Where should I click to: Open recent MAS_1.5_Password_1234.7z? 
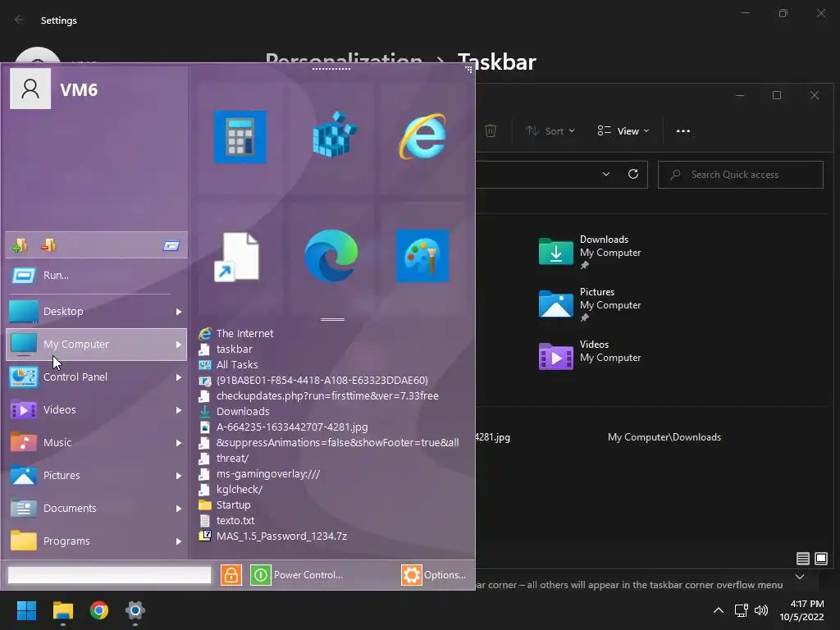pyautogui.click(x=272, y=536)
